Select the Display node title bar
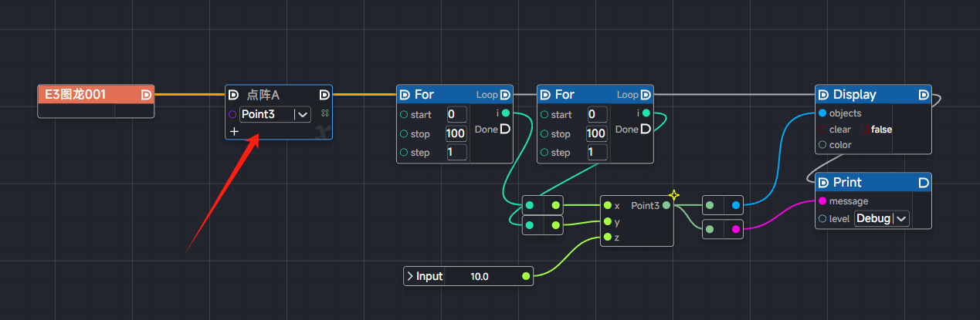The width and height of the screenshot is (980, 320). pyautogui.click(x=873, y=95)
